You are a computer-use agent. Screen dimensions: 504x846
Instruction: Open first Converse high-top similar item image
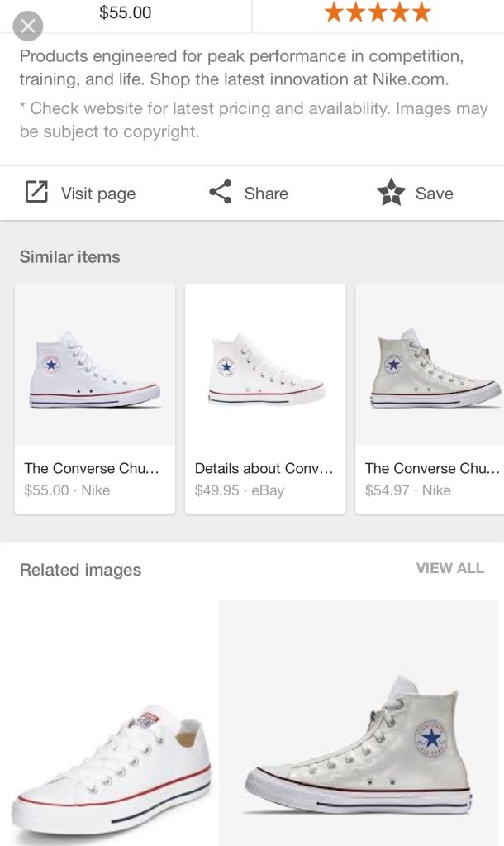[95, 366]
